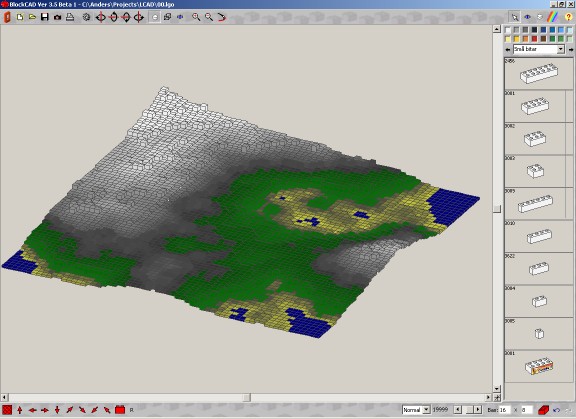Pick the sky blue color swatch
This screenshot has width=576, height=419.
tap(561, 30)
